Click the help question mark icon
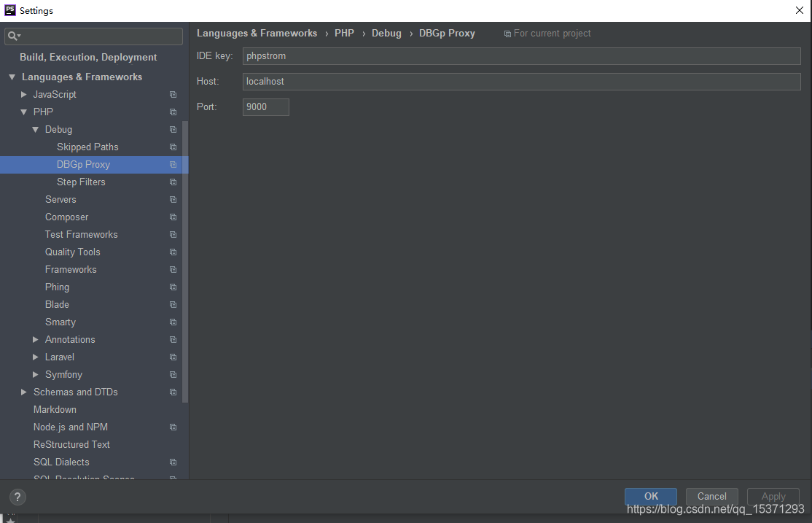 17,497
